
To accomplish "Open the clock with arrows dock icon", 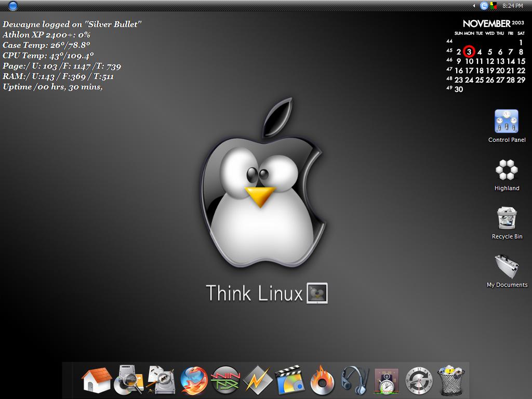I will click(x=418, y=381).
